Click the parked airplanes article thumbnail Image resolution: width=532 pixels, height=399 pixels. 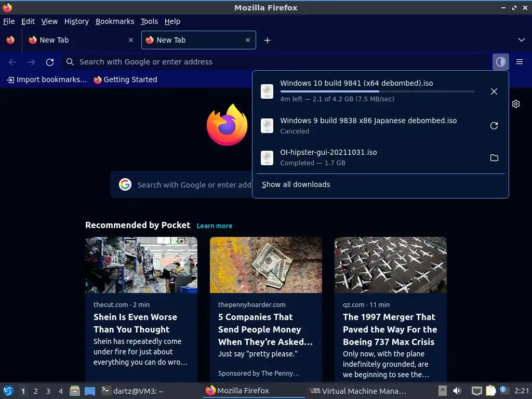point(391,264)
